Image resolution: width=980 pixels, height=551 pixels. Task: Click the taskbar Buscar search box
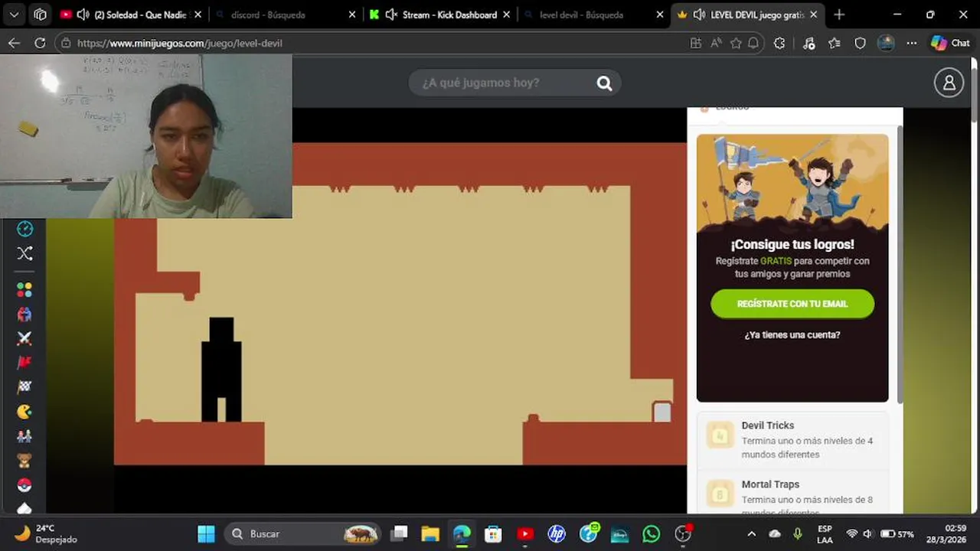[x=304, y=533]
